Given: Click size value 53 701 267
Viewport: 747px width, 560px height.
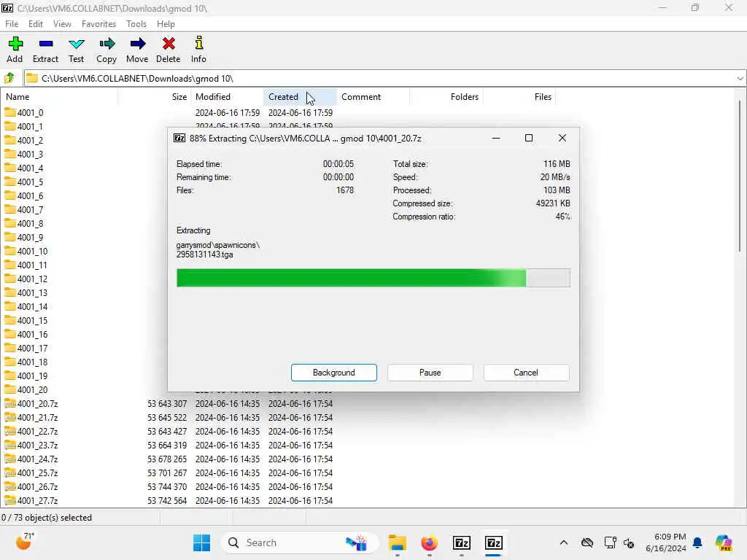Looking at the screenshot, I should (167, 472).
